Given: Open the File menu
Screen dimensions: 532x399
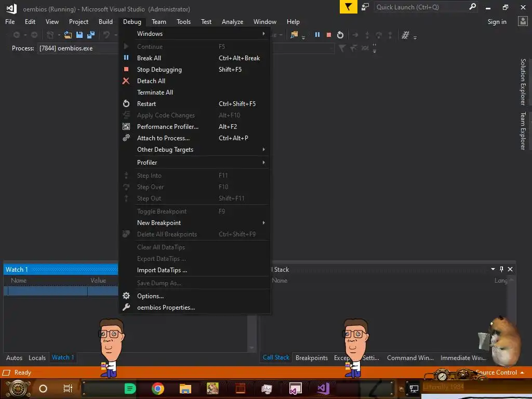Looking at the screenshot, I should [x=10, y=22].
